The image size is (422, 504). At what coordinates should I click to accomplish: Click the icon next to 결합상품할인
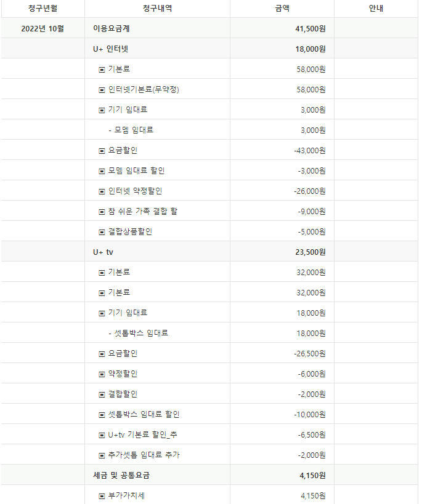(102, 232)
